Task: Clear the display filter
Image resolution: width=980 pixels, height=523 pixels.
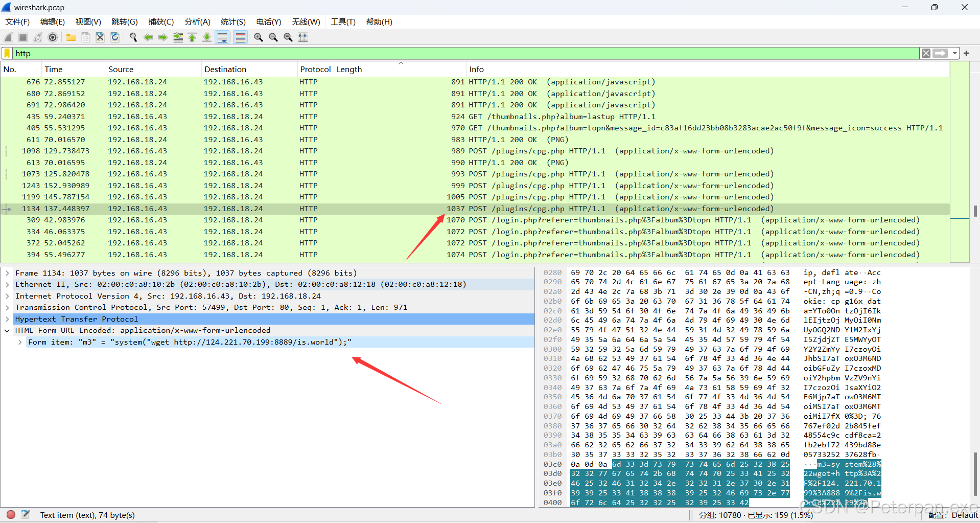Action: click(x=926, y=53)
